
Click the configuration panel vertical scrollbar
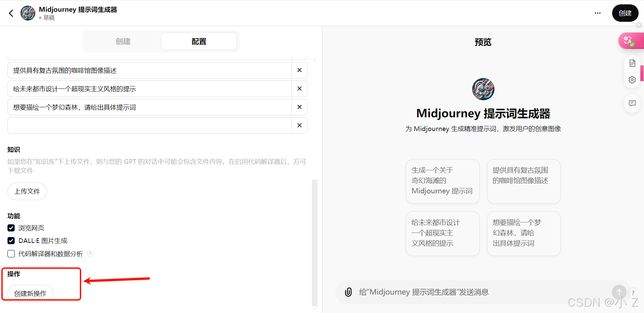[315, 243]
